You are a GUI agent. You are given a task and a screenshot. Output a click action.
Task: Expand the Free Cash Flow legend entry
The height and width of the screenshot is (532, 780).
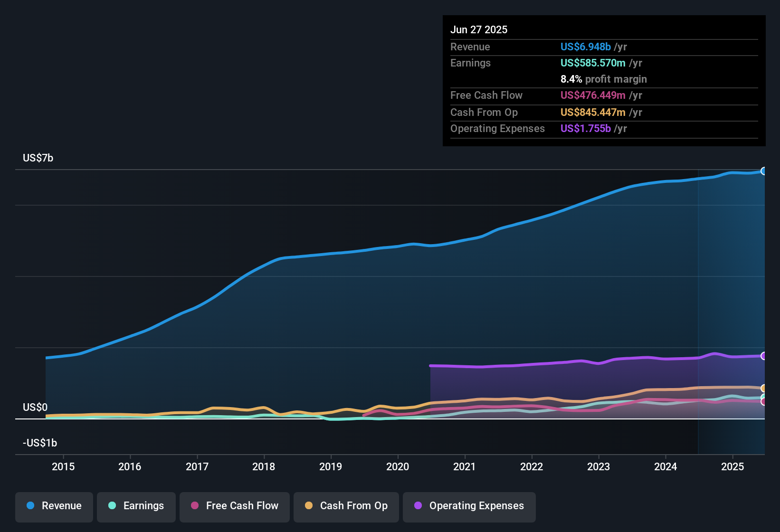click(234, 506)
